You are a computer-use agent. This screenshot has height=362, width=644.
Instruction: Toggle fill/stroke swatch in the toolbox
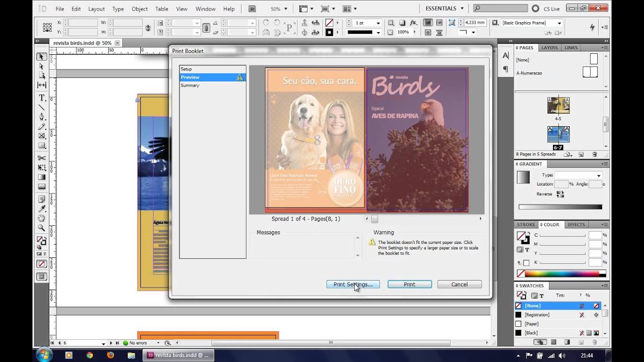41,241
